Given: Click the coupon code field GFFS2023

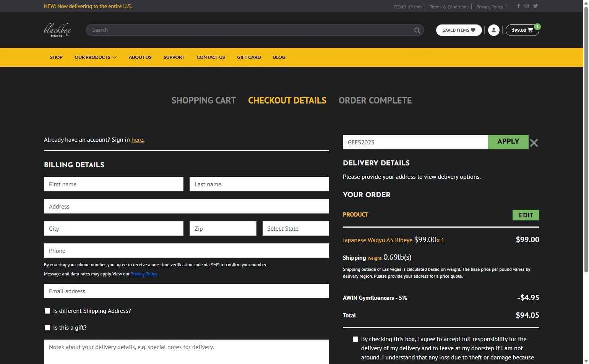Looking at the screenshot, I should (x=415, y=142).
